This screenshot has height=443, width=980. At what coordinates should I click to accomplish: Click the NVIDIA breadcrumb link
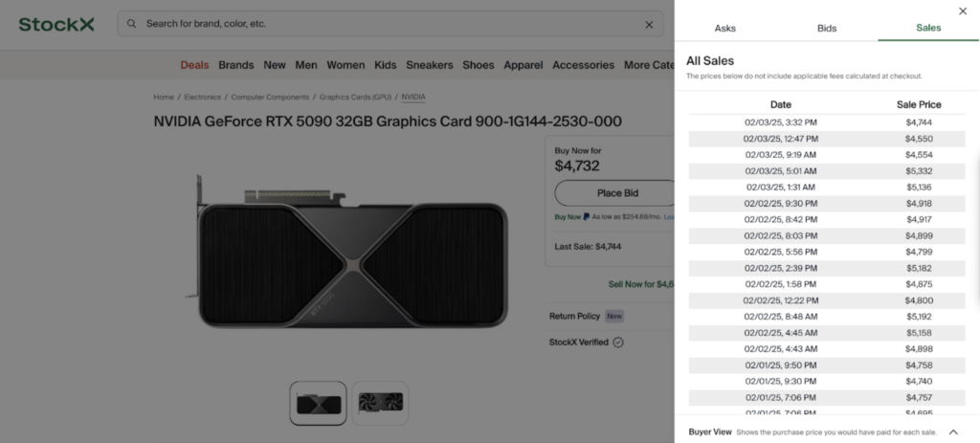click(413, 97)
